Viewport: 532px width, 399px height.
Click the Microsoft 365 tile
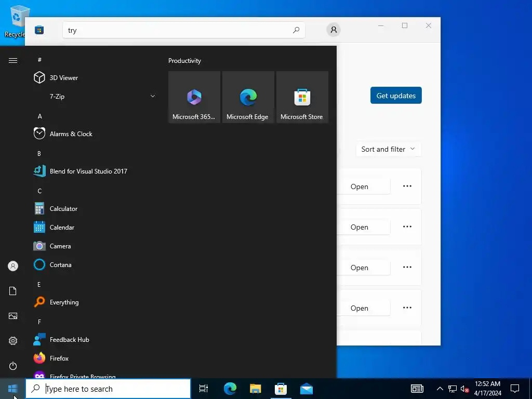point(194,97)
